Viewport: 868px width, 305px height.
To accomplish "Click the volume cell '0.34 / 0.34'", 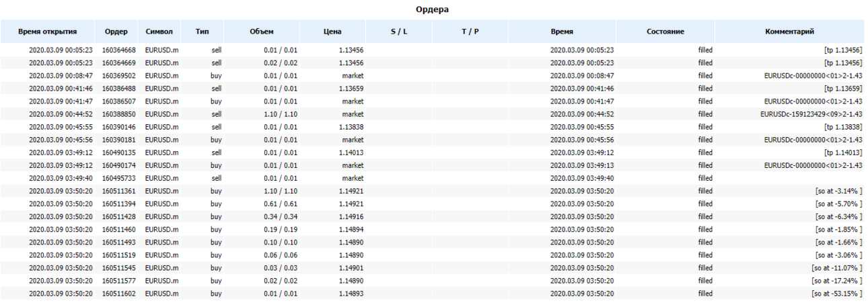I will (281, 216).
